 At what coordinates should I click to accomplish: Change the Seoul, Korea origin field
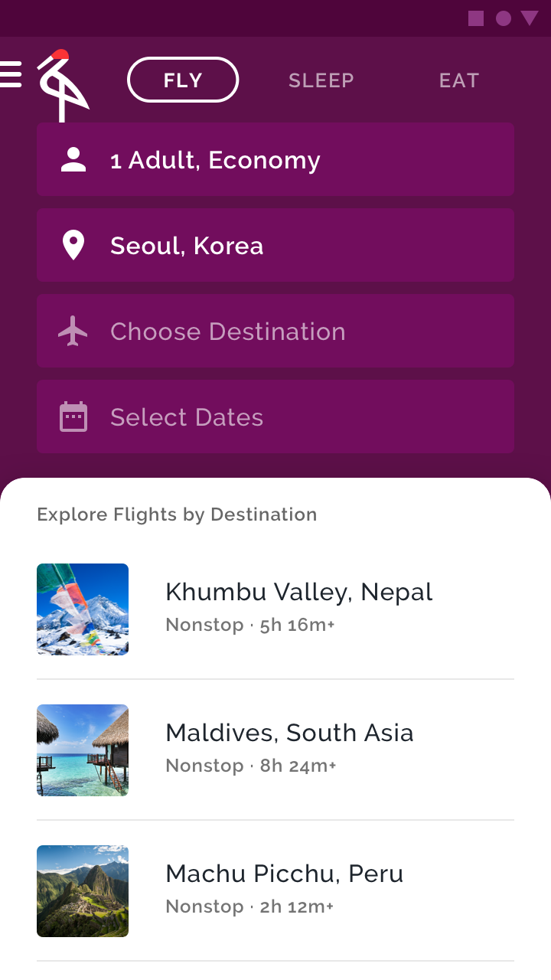tap(275, 245)
